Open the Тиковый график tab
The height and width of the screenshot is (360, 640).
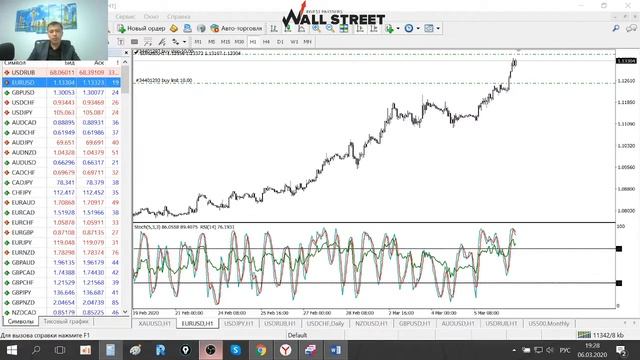pos(65,321)
